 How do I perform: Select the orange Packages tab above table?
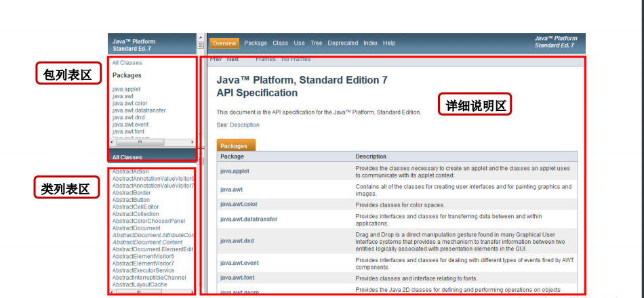coord(236,146)
